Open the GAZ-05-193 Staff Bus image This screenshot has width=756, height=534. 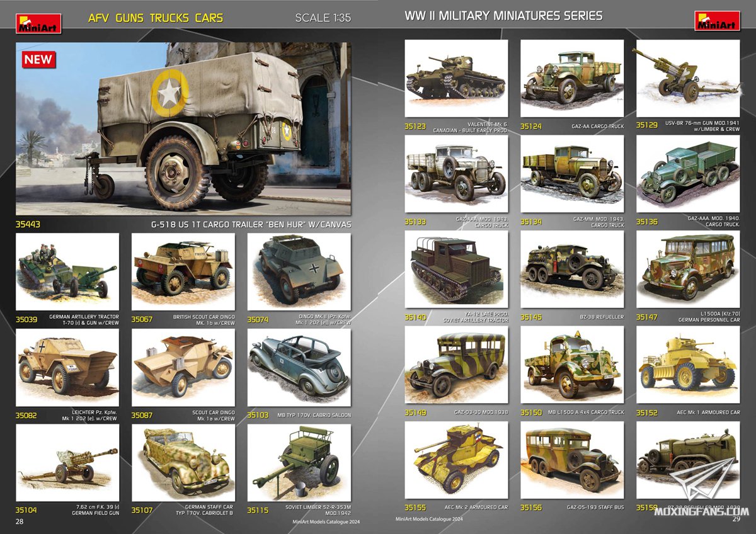572,460
